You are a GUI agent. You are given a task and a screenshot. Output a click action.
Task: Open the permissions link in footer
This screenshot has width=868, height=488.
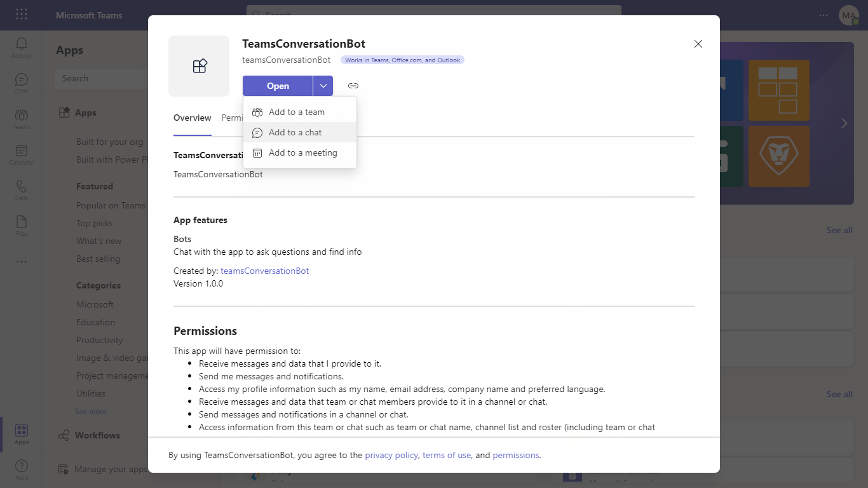[x=516, y=455]
